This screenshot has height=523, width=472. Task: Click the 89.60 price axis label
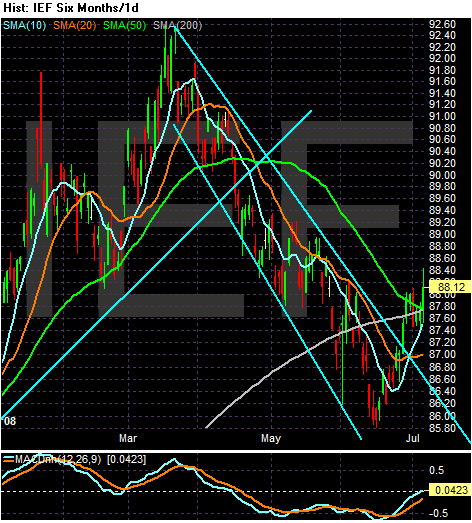442,198
